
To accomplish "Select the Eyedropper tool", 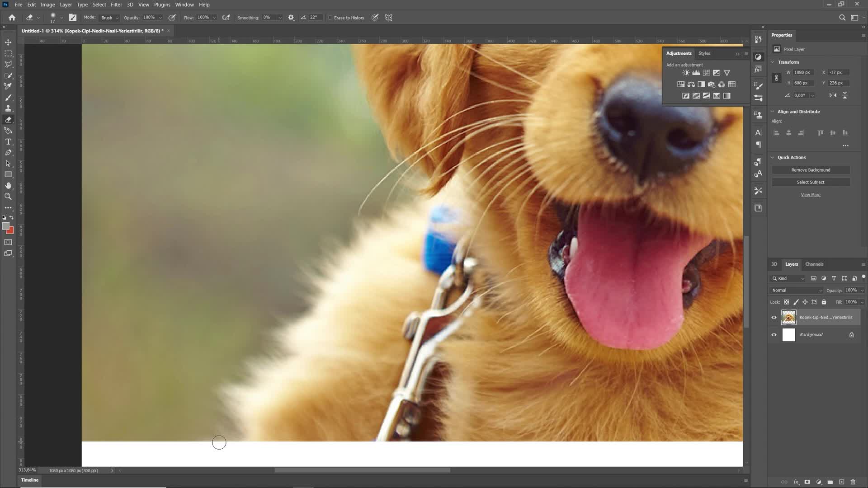I will [x=8, y=86].
